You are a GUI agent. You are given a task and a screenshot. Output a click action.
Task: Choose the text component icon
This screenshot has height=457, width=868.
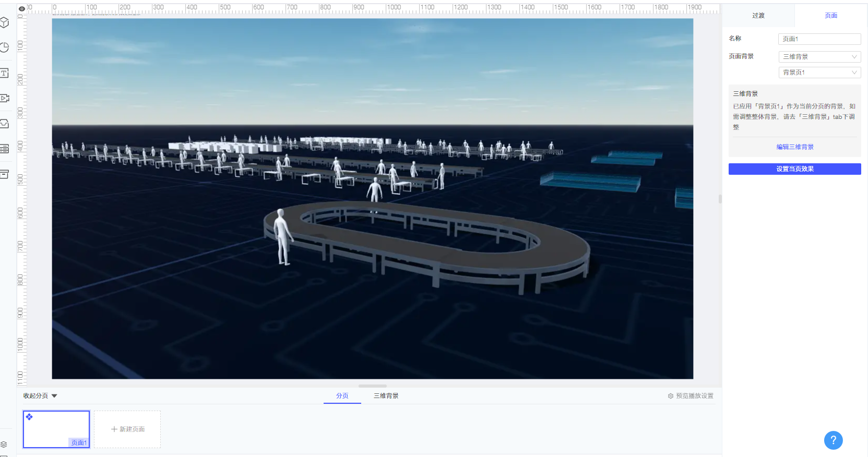tap(5, 73)
